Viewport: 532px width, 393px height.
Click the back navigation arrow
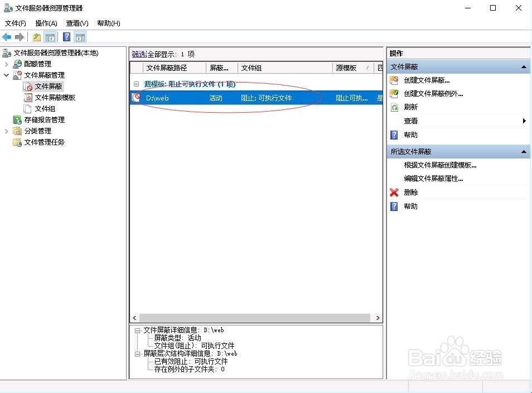[7, 37]
